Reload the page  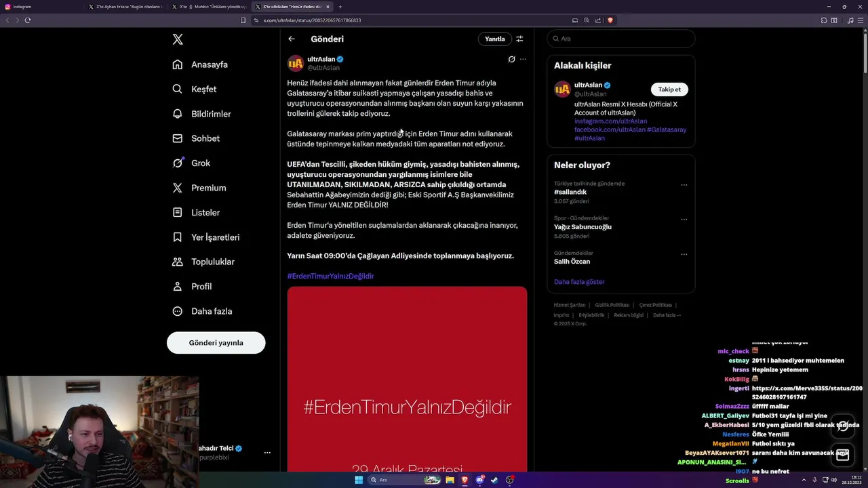(x=28, y=20)
